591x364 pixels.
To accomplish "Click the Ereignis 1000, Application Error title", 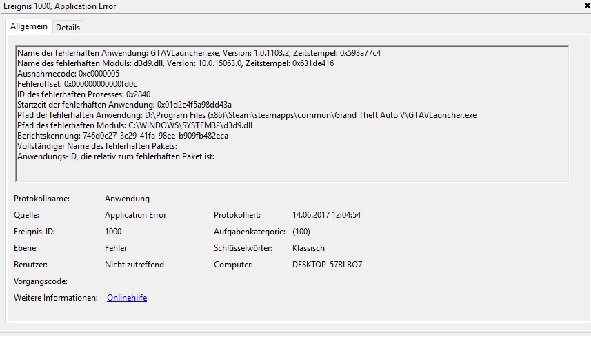I will (x=59, y=6).
